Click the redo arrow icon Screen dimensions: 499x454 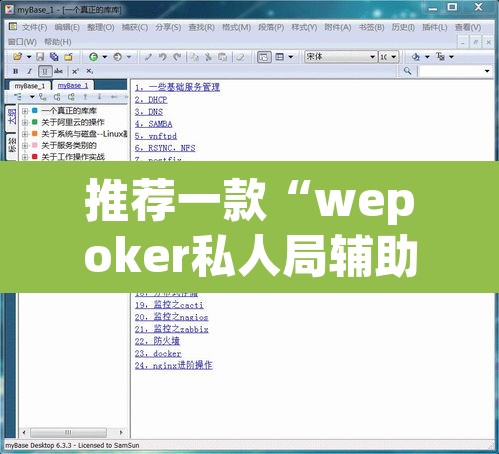[x=177, y=57]
